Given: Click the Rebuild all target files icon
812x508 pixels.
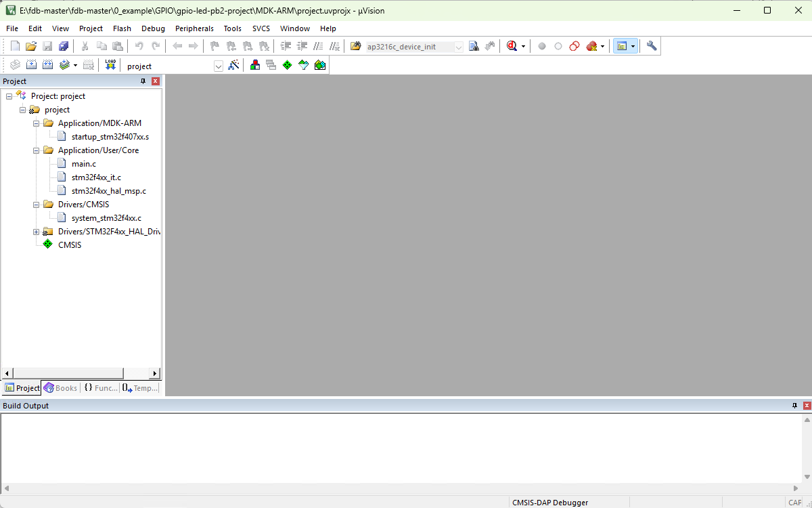Looking at the screenshot, I should [x=48, y=65].
